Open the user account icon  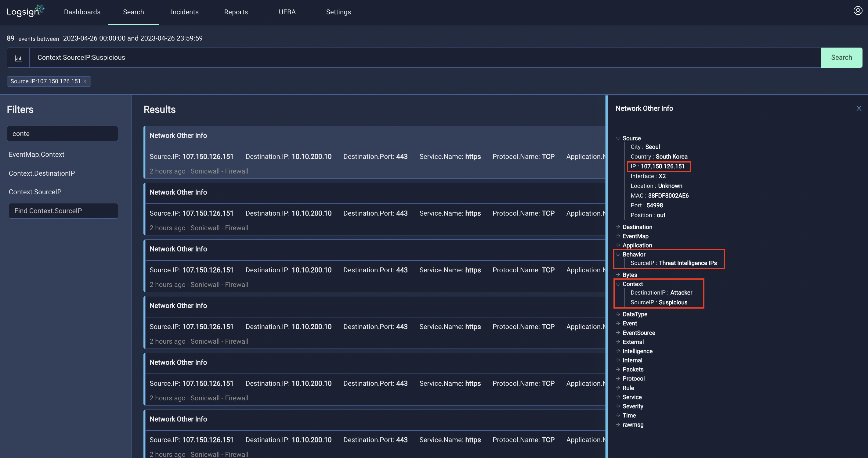[858, 11]
